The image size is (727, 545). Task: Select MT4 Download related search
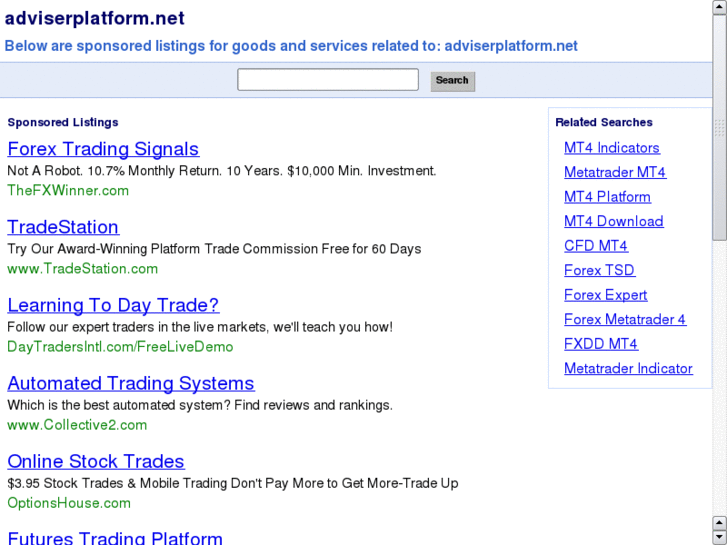(613, 221)
